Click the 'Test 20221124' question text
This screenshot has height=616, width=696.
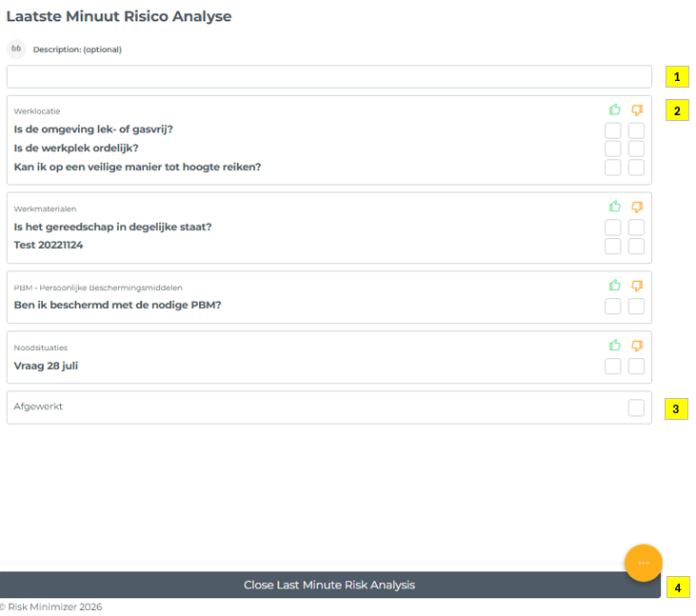click(x=49, y=245)
